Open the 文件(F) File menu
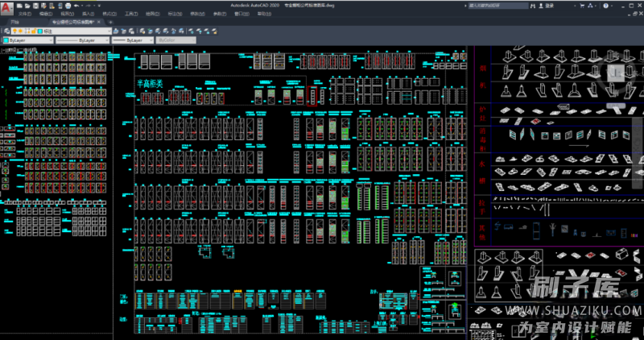This screenshot has height=340, width=644. [25, 14]
